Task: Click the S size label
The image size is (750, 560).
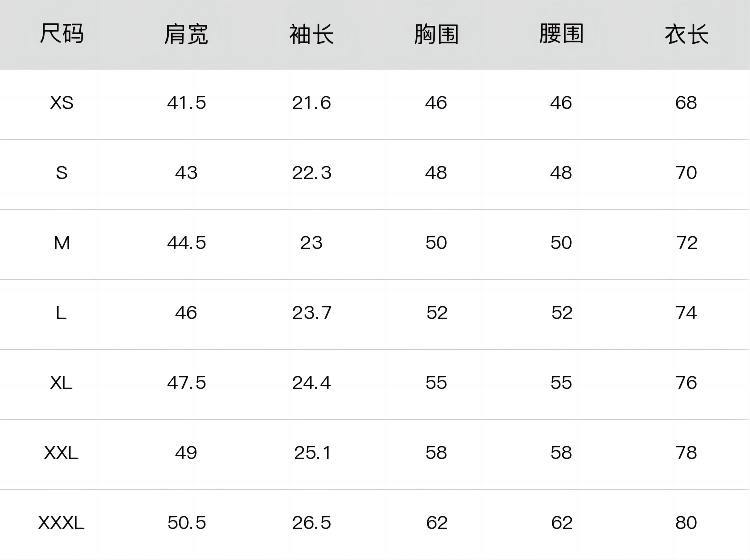Action: click(62, 173)
